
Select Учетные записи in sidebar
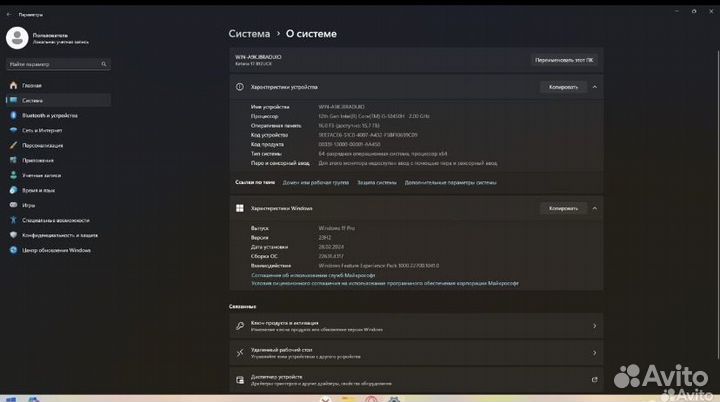click(x=42, y=175)
